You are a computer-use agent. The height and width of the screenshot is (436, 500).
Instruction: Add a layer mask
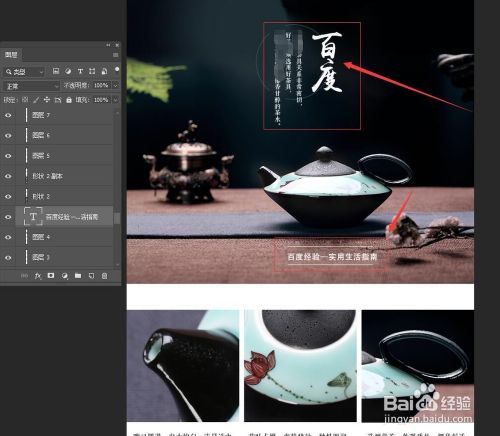tap(51, 276)
